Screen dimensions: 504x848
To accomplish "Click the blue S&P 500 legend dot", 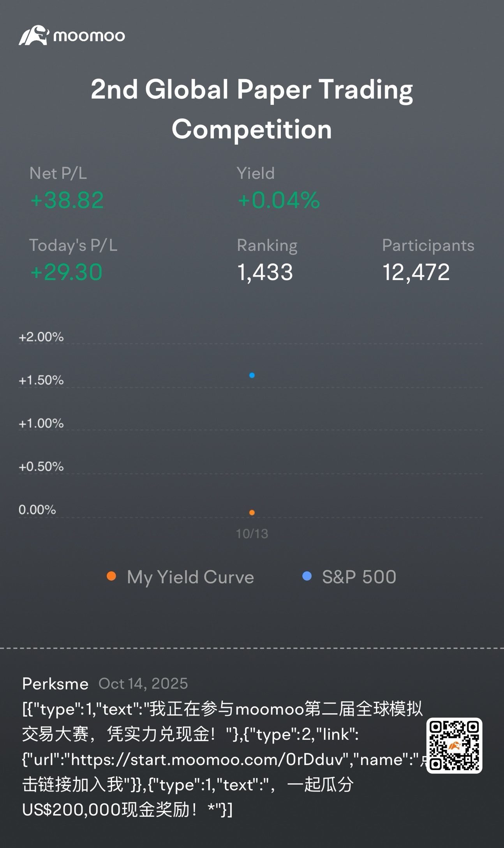I will 307,576.
